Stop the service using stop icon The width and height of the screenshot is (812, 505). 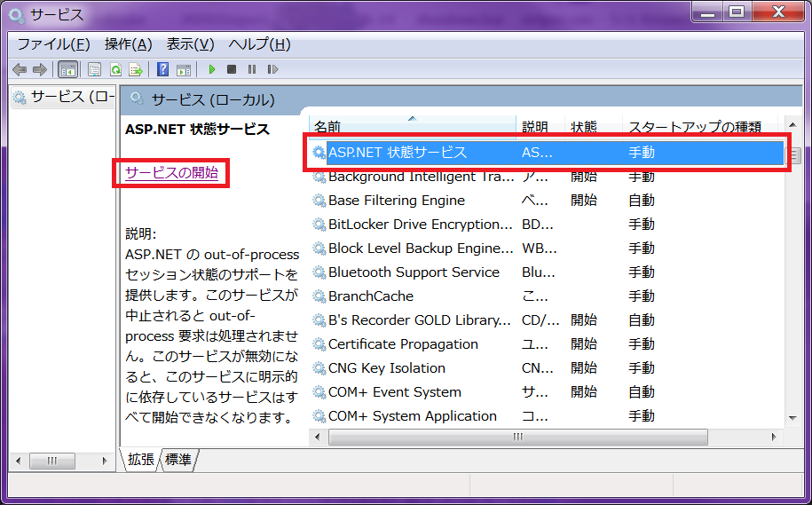click(x=232, y=69)
